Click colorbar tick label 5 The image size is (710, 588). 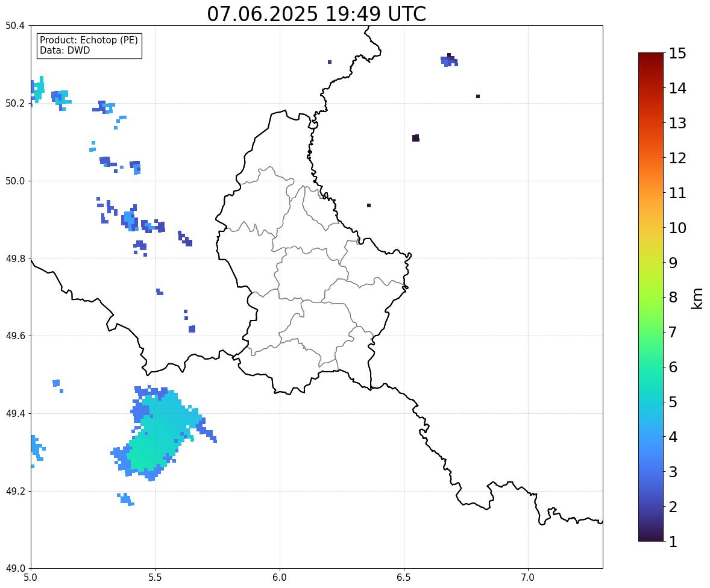click(673, 402)
